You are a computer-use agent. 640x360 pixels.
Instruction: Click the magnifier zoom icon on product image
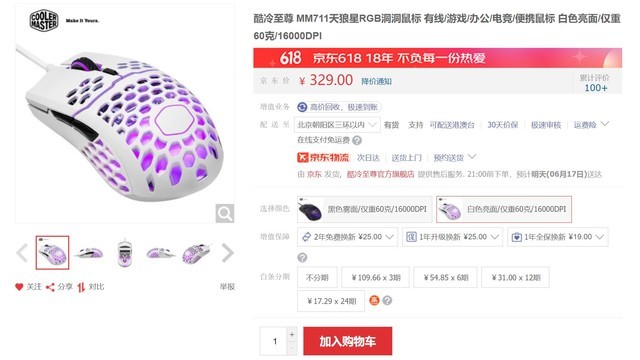pyautogui.click(x=225, y=213)
